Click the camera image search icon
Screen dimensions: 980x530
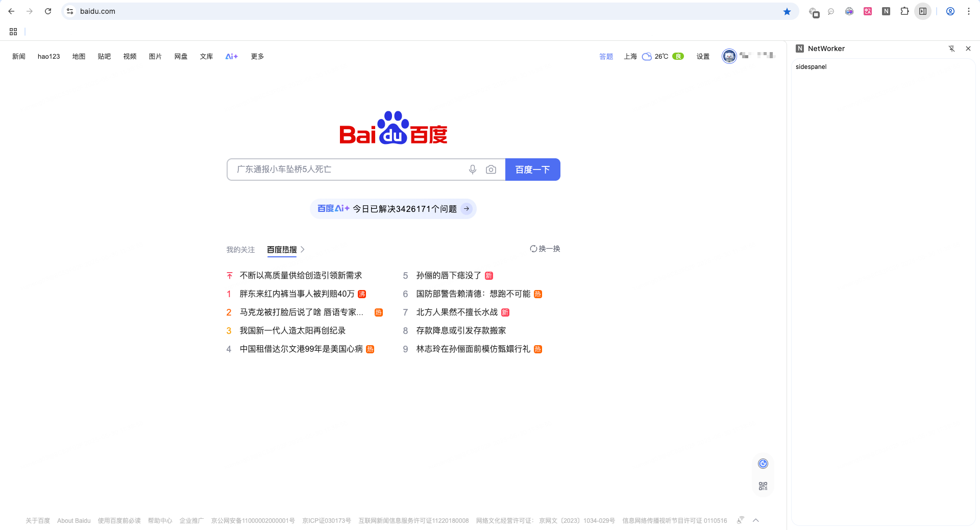click(x=491, y=170)
